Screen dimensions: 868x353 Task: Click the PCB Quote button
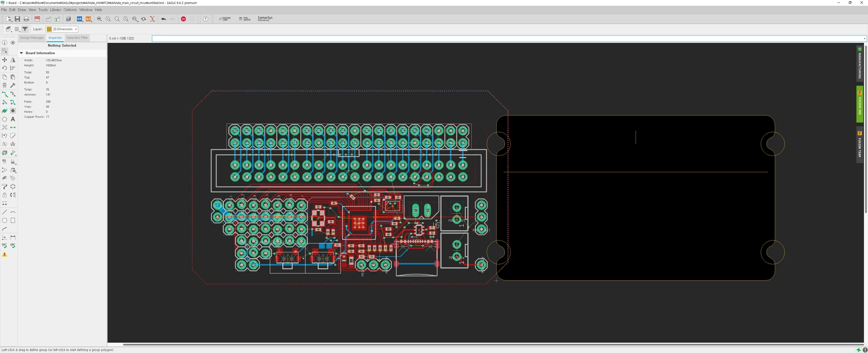[x=245, y=19]
